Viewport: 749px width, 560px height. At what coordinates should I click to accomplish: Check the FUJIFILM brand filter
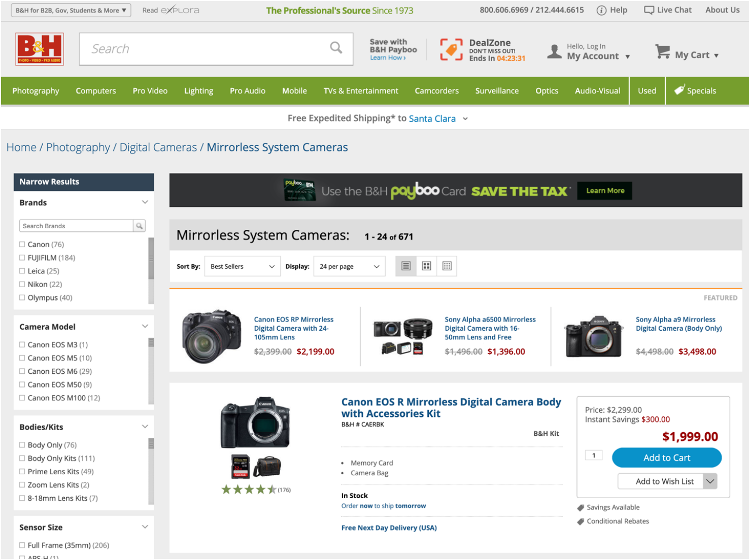[x=22, y=258]
